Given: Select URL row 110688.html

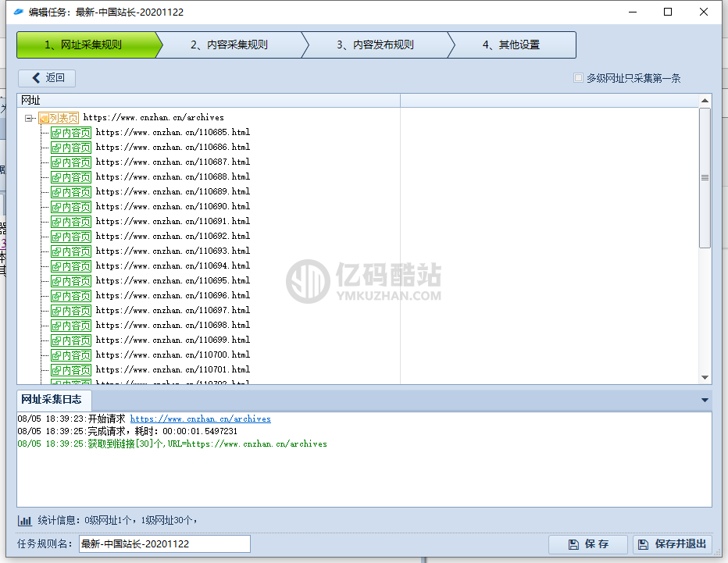Looking at the screenshot, I should coord(173,176).
